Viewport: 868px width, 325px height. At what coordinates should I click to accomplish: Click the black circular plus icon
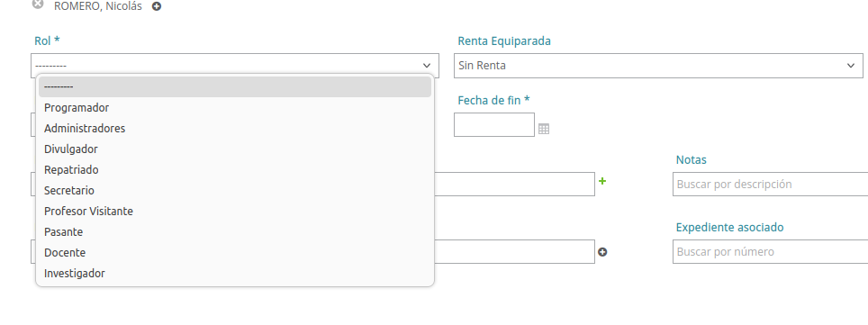(x=602, y=252)
